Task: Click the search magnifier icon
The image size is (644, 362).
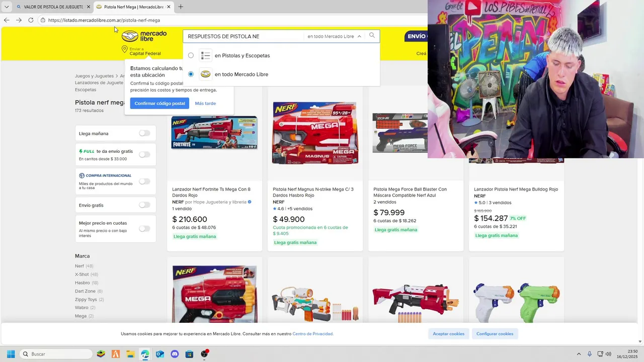Action: (372, 36)
